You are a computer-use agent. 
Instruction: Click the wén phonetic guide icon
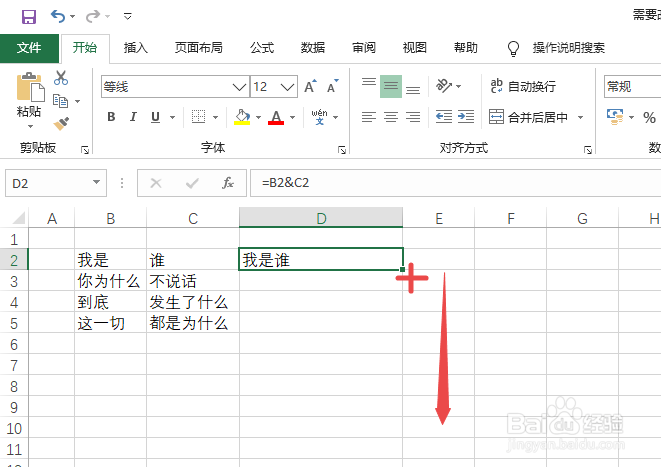(x=320, y=117)
